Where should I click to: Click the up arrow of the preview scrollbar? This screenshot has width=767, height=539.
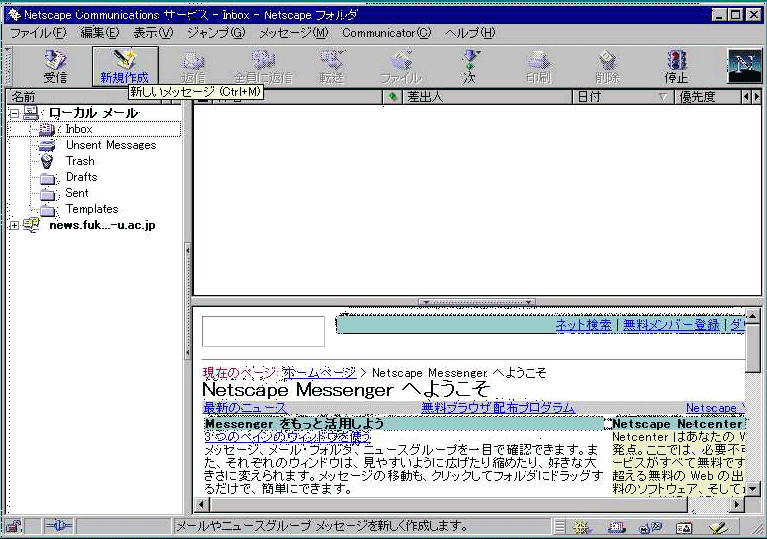tap(753, 316)
